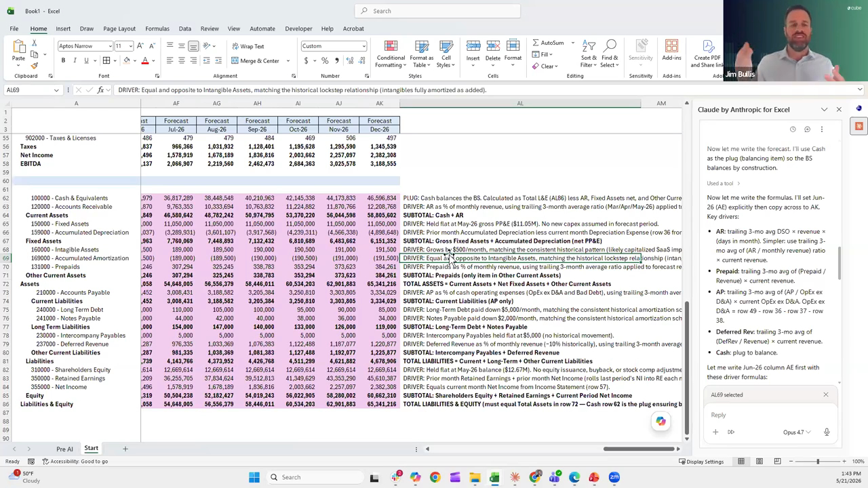Click the accounting dollar format icon
Viewport: 868px width, 488px height.
306,60
